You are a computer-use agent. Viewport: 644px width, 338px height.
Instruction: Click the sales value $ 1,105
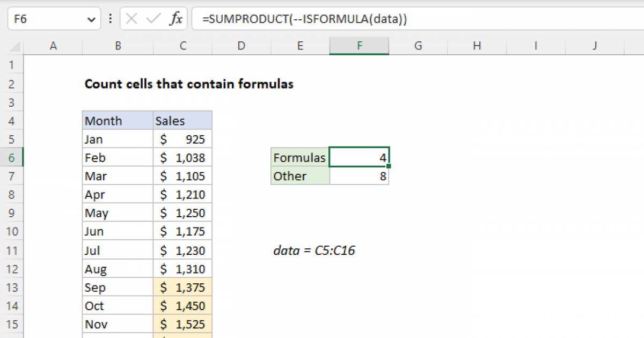pos(183,177)
